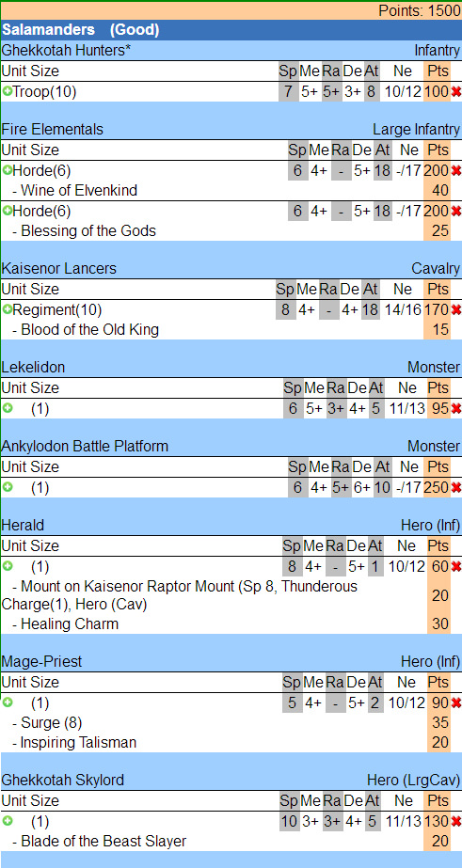Click green plus on Wine of Elvenkind horde

7,170
